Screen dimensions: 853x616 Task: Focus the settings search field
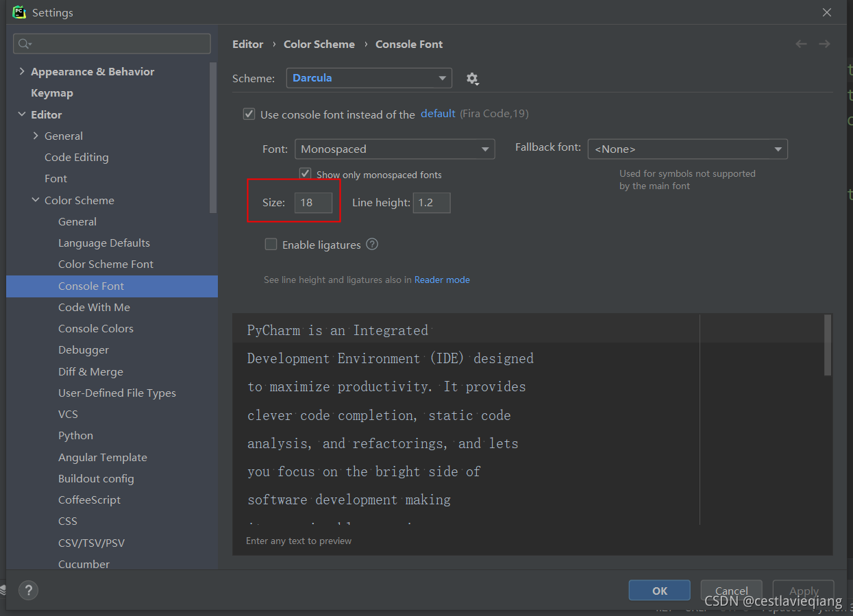tap(112, 44)
